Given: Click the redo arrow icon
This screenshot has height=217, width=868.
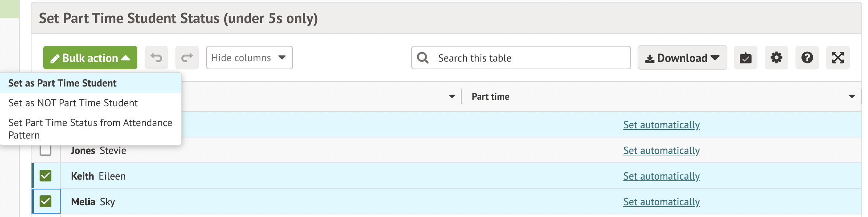Looking at the screenshot, I should tap(187, 58).
